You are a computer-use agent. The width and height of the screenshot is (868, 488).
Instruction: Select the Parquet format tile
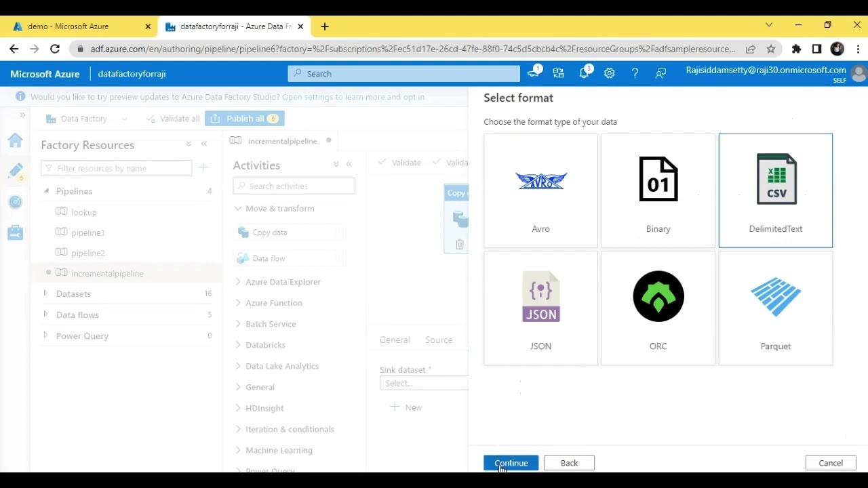click(775, 308)
